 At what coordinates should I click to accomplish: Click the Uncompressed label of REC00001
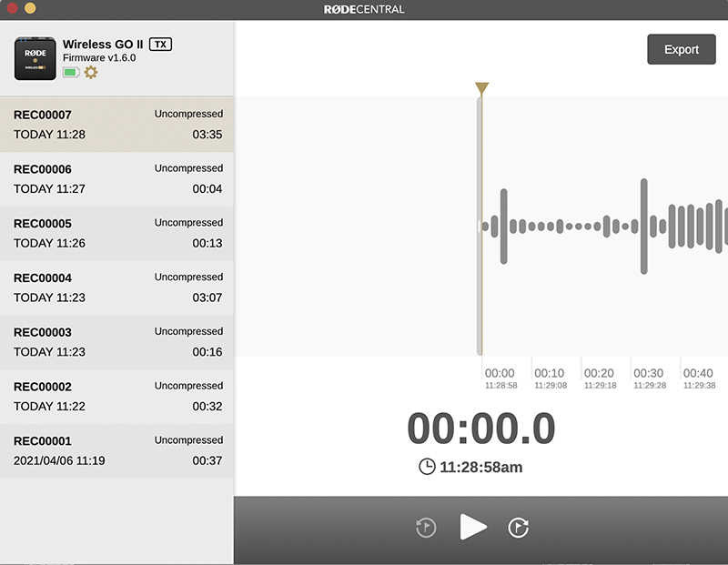tap(188, 440)
